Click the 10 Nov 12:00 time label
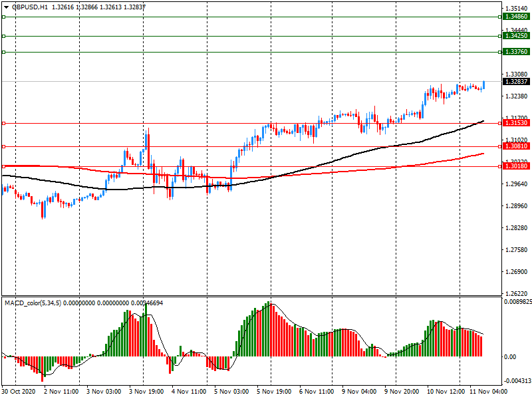This screenshot has width=532, height=399. 446,392
